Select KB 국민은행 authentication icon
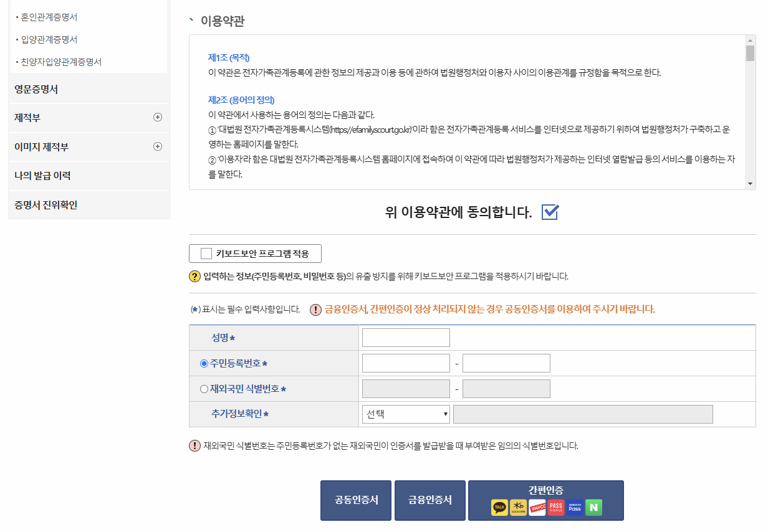768x532 pixels. point(517,507)
